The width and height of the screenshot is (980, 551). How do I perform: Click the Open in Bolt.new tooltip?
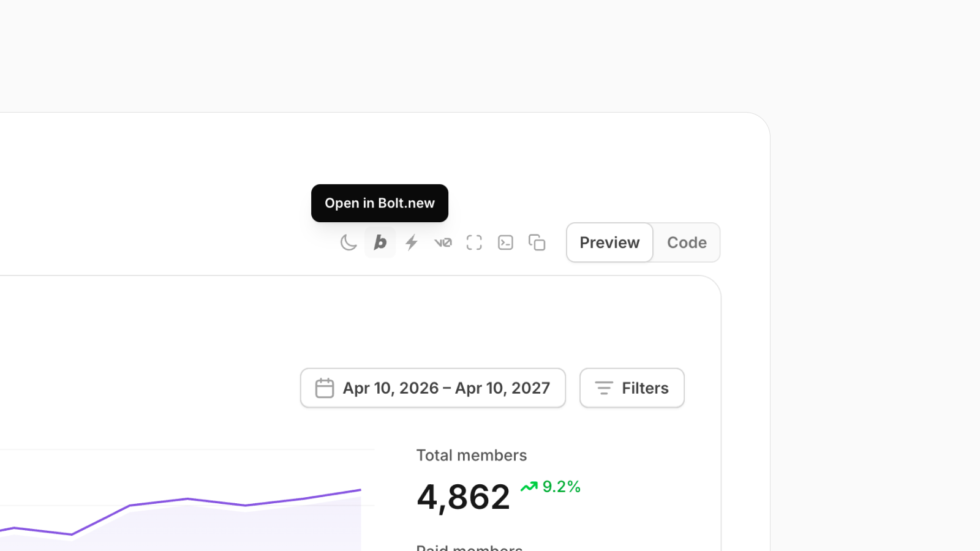coord(380,203)
